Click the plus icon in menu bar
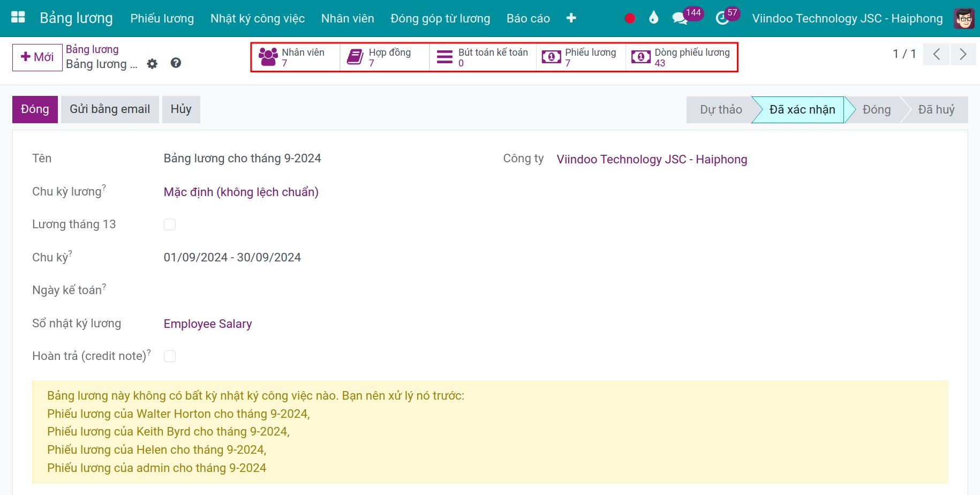Image resolution: width=980 pixels, height=495 pixels. tap(571, 18)
